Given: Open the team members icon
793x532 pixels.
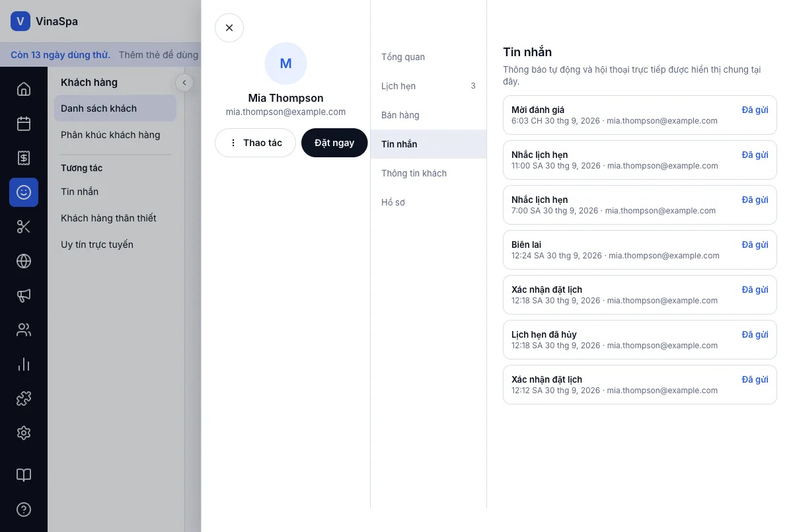Looking at the screenshot, I should [24, 330].
